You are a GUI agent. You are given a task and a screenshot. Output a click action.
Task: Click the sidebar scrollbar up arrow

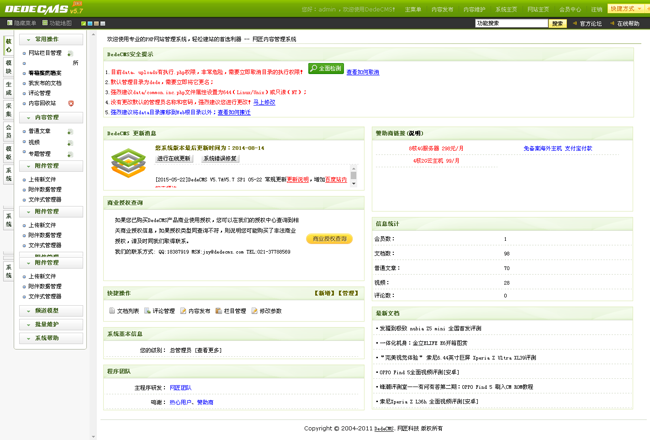click(x=93, y=35)
